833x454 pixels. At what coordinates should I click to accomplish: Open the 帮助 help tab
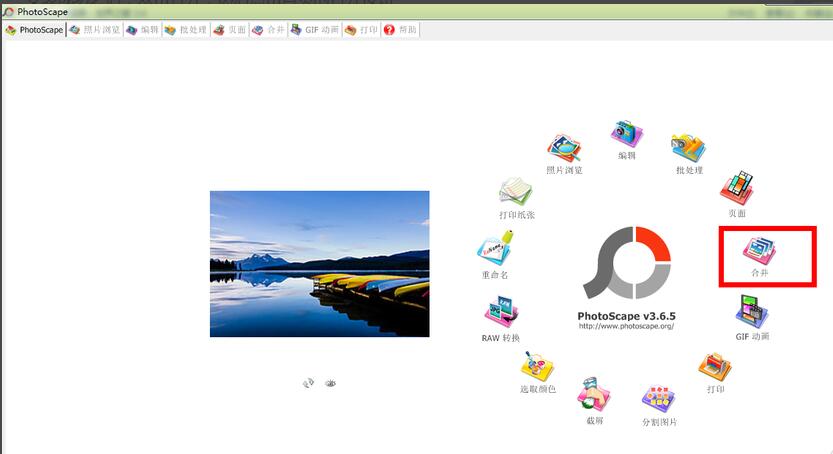[401, 30]
